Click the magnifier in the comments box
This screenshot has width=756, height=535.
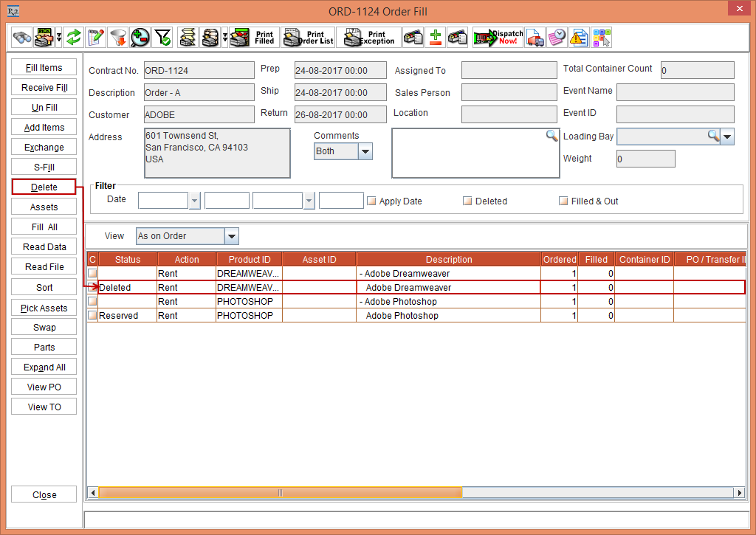coord(551,136)
